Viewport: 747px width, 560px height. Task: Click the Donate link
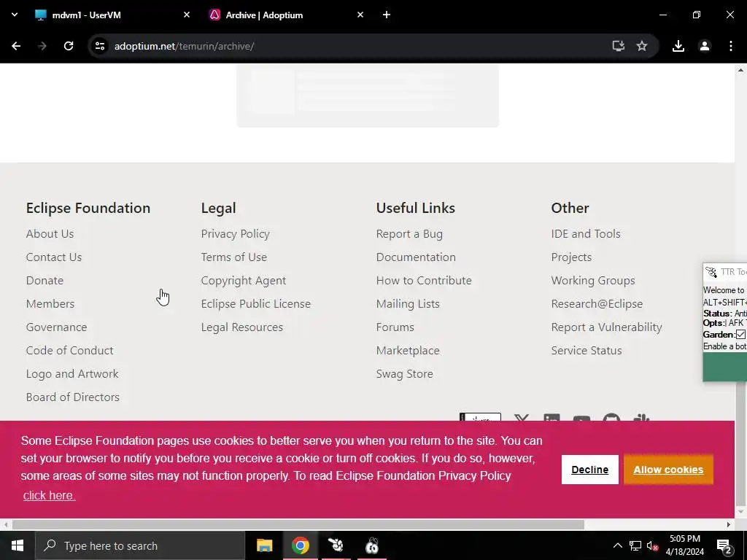click(x=44, y=281)
